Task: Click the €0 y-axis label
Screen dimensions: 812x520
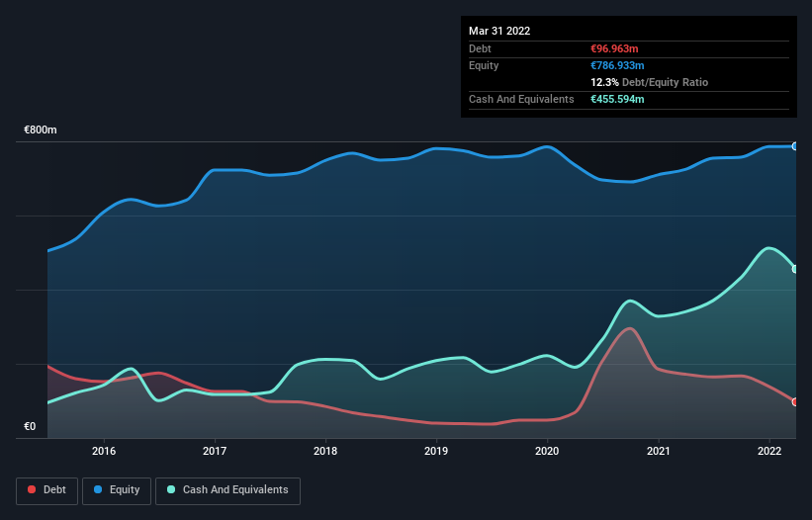Action: (30, 426)
